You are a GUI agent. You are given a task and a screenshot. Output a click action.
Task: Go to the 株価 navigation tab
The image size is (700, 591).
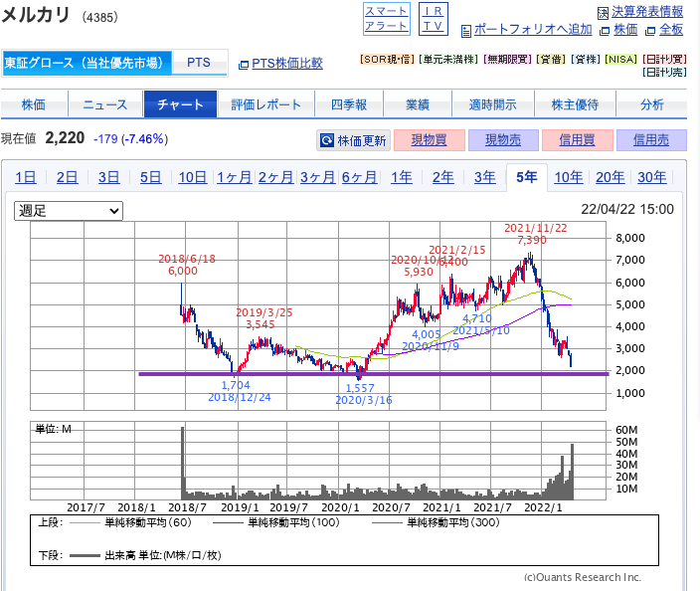pos(34,104)
